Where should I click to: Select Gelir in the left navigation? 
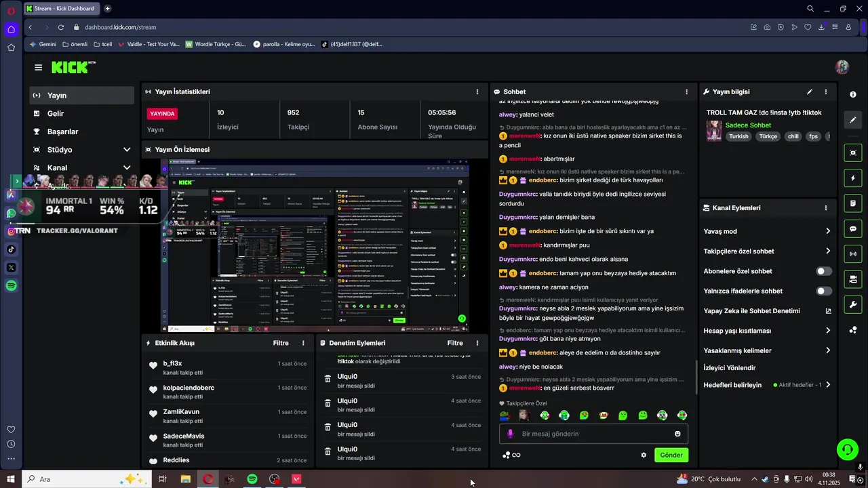[x=82, y=114]
